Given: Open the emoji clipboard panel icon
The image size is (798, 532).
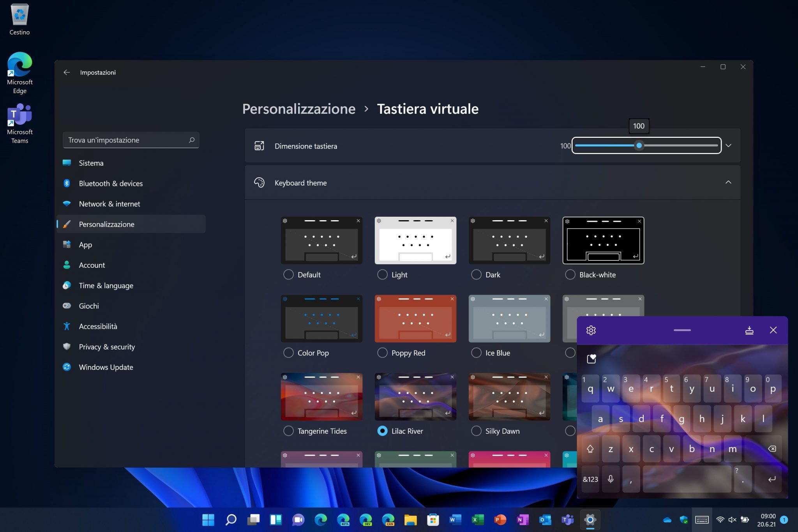Looking at the screenshot, I should pyautogui.click(x=591, y=359).
